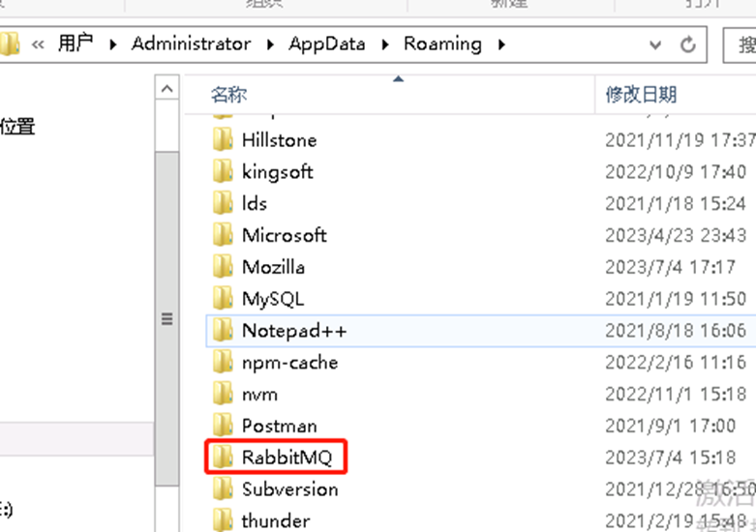This screenshot has width=756, height=532.
Task: Go to 用户 in the breadcrumb
Action: pos(76,44)
